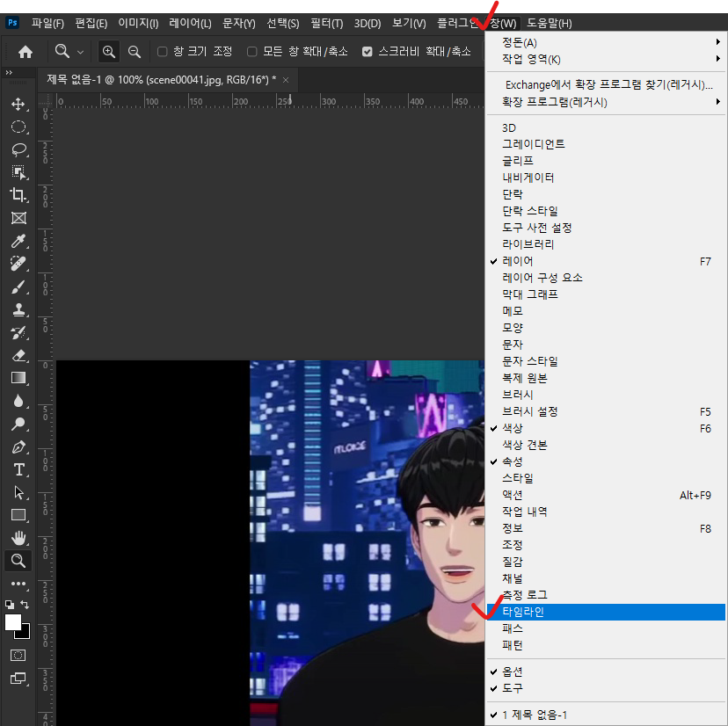Select the Spot Healing Brush tool

18,264
